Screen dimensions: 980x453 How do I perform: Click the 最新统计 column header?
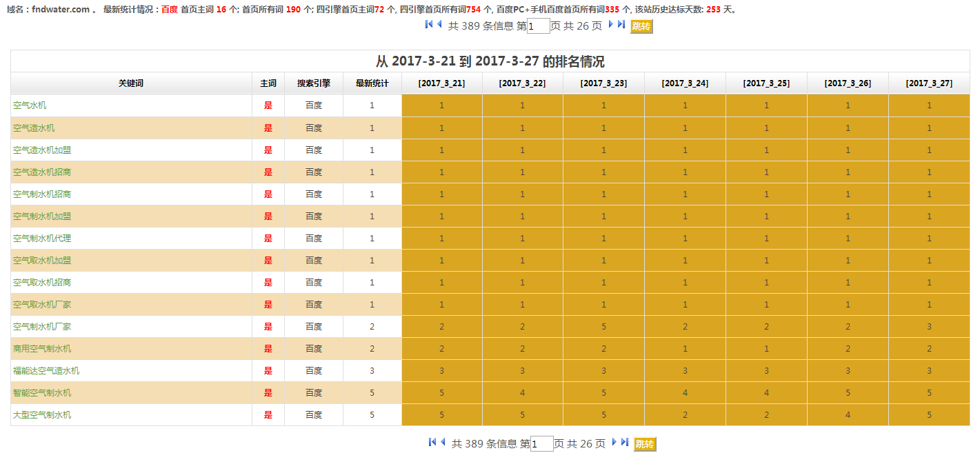pos(372,83)
